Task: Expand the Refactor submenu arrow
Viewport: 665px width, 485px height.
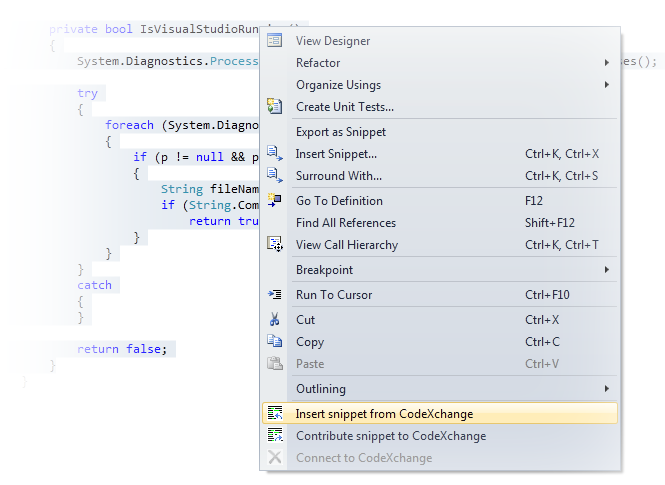Action: click(607, 63)
